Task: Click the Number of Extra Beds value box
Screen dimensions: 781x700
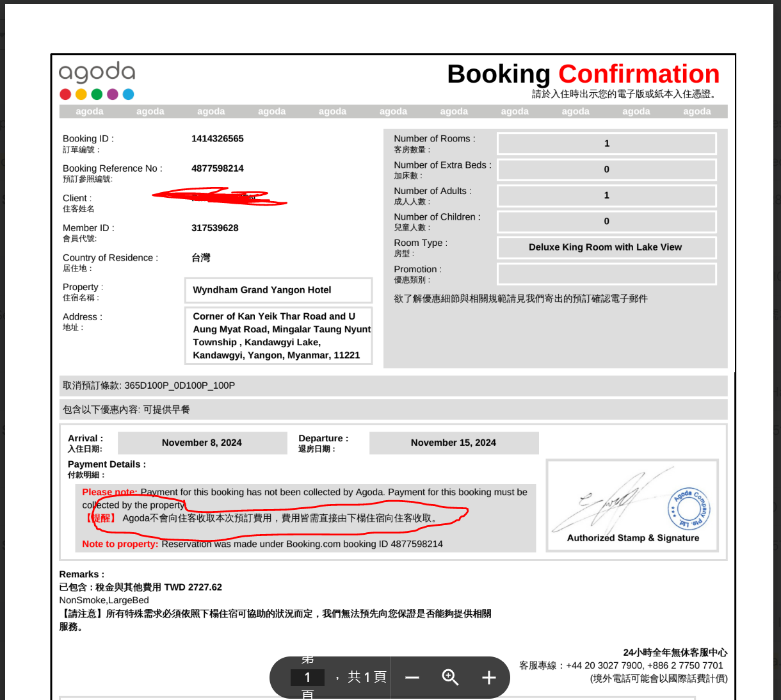Action: tap(606, 170)
